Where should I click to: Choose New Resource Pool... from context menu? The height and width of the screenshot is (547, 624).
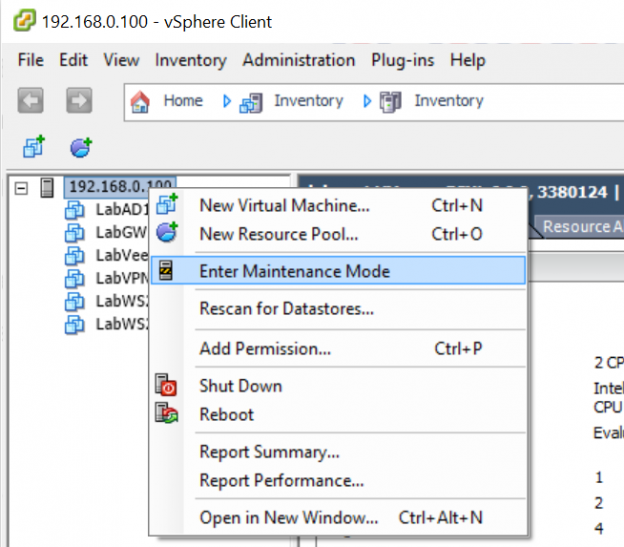click(339, 234)
